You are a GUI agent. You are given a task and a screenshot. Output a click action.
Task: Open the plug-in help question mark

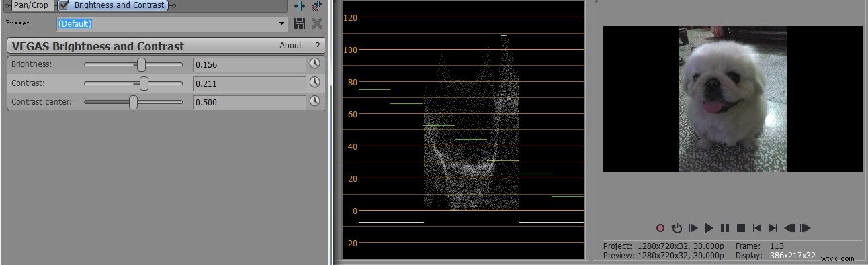pos(318,46)
